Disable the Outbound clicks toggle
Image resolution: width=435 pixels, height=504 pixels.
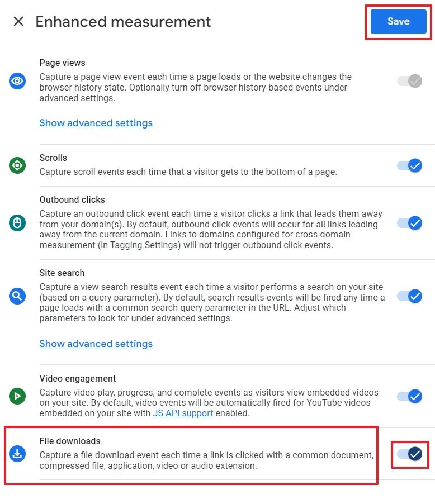[x=409, y=223]
